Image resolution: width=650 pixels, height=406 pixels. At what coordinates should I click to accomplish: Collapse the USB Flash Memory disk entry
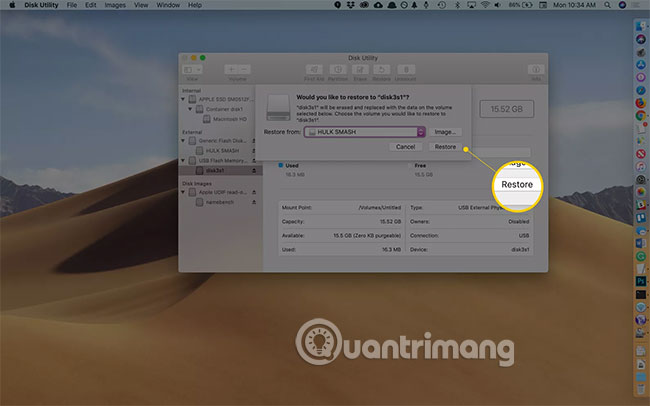pos(183,160)
